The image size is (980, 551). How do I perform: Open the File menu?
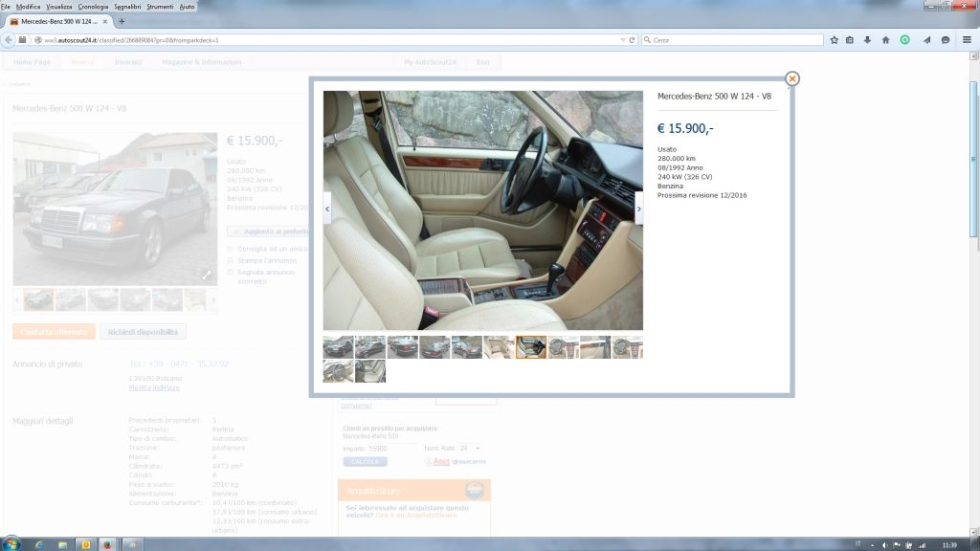6,7
